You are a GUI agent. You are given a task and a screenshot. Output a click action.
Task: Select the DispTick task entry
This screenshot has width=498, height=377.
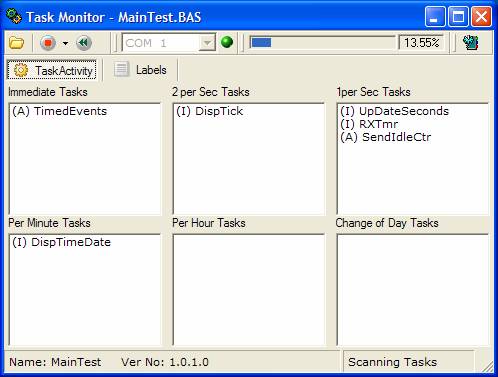point(210,111)
